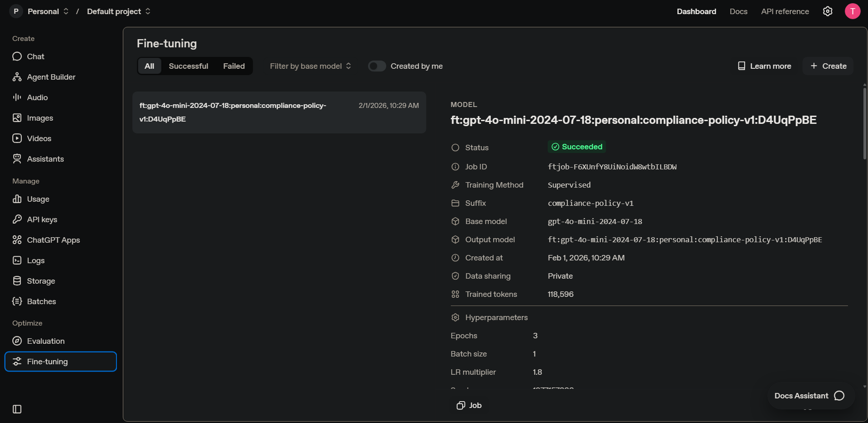Click the Job ID info icon
868x423 pixels.
pyautogui.click(x=455, y=167)
